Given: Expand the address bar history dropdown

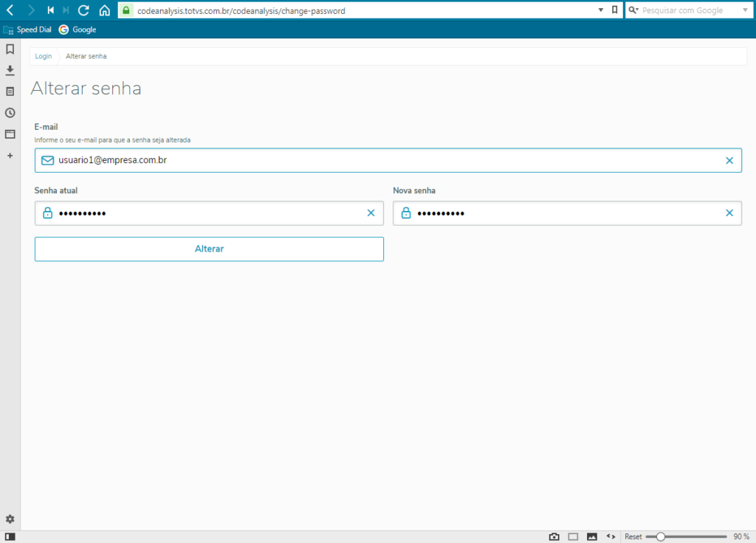Looking at the screenshot, I should point(601,10).
